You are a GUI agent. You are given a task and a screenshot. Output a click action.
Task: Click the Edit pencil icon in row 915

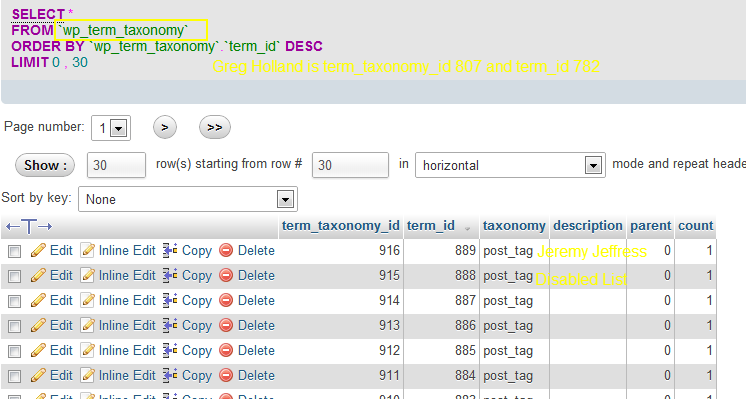click(38, 275)
